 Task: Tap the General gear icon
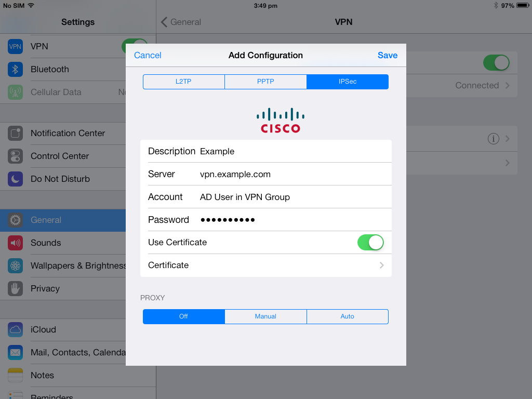point(15,220)
